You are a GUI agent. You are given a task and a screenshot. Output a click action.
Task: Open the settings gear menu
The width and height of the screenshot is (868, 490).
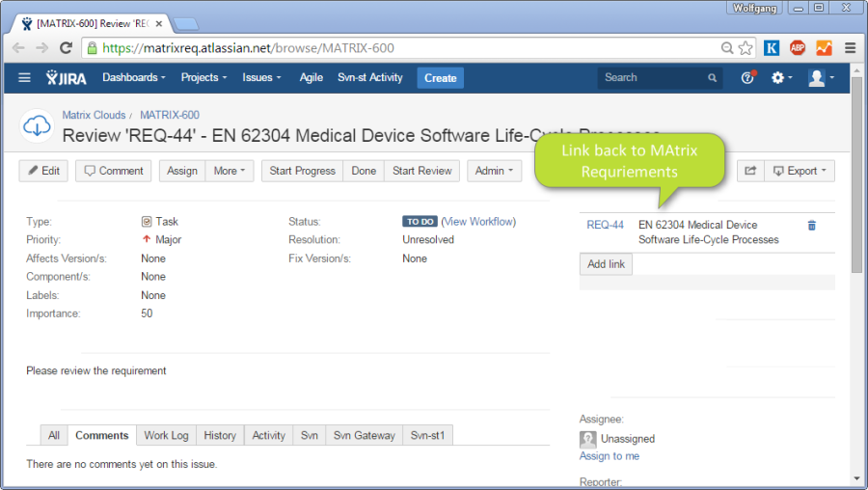[780, 78]
